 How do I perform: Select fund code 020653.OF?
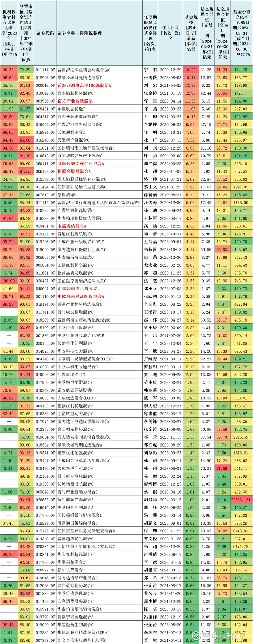45,500
